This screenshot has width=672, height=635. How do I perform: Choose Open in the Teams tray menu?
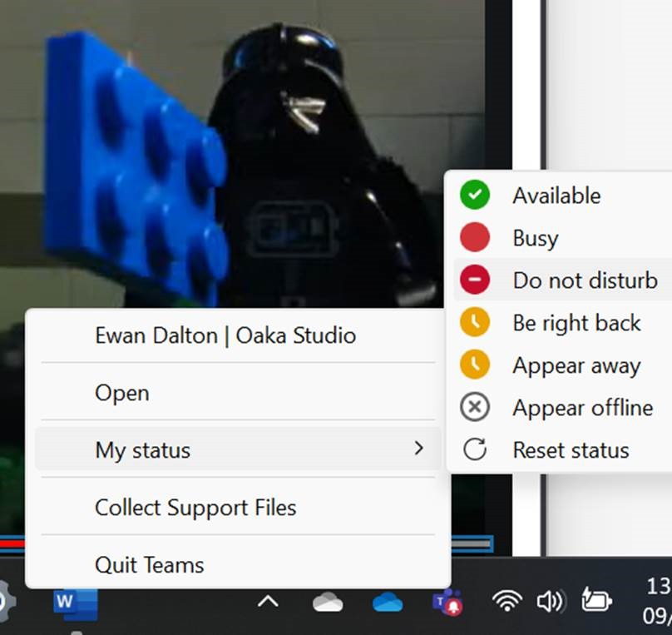coord(238,392)
